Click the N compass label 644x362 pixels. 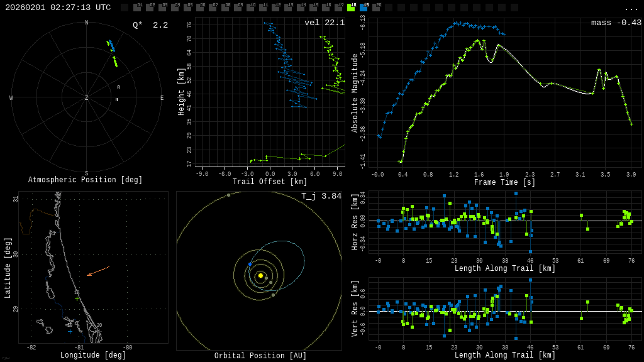click(86, 23)
